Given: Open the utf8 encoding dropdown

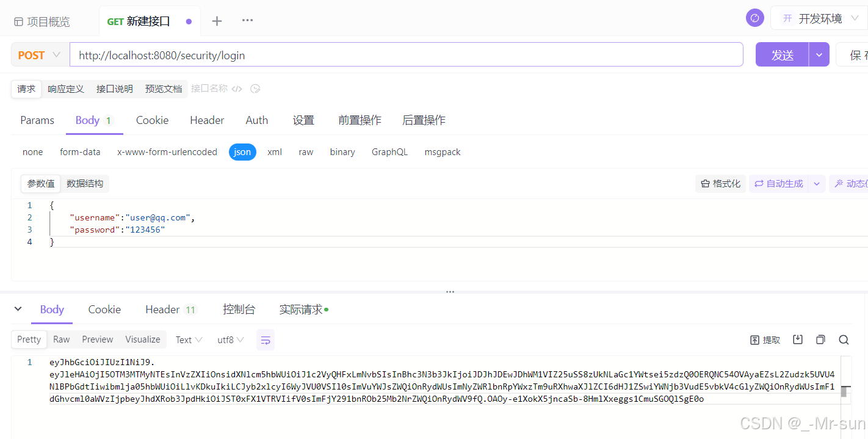Looking at the screenshot, I should tap(231, 339).
